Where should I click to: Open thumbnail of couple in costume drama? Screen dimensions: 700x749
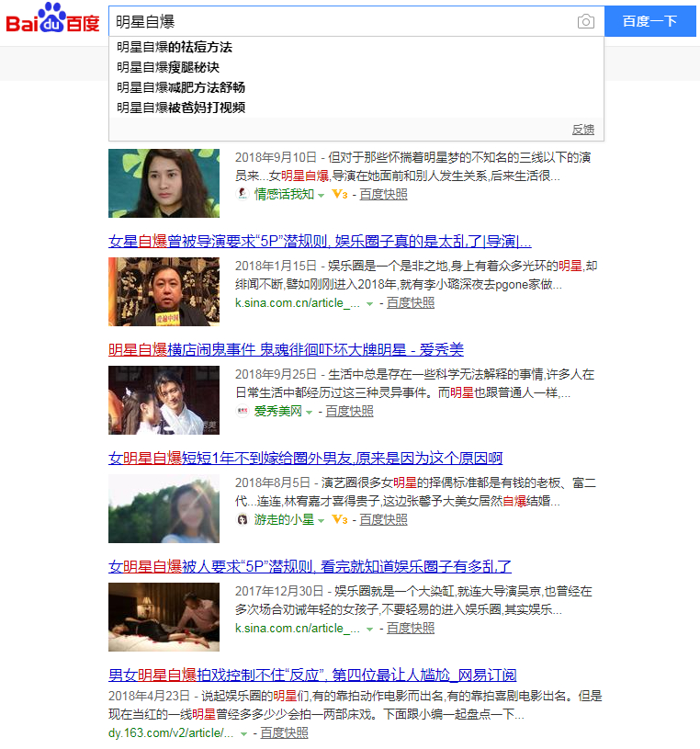164,401
